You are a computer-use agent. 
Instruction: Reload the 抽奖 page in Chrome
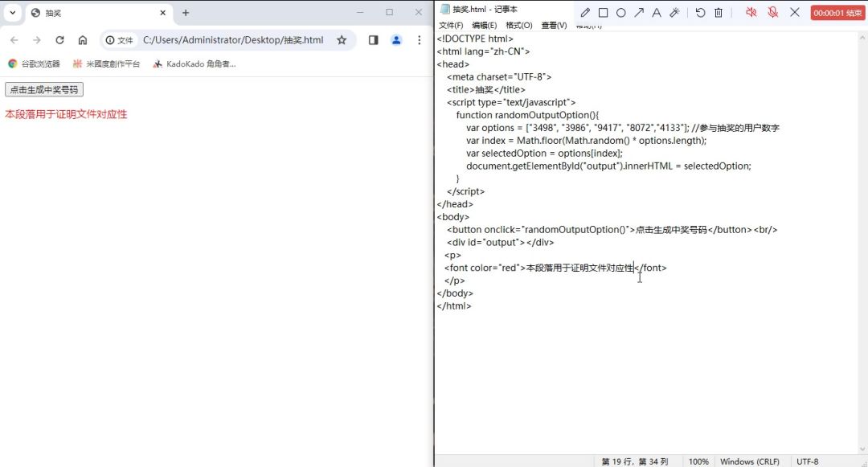[x=59, y=40]
